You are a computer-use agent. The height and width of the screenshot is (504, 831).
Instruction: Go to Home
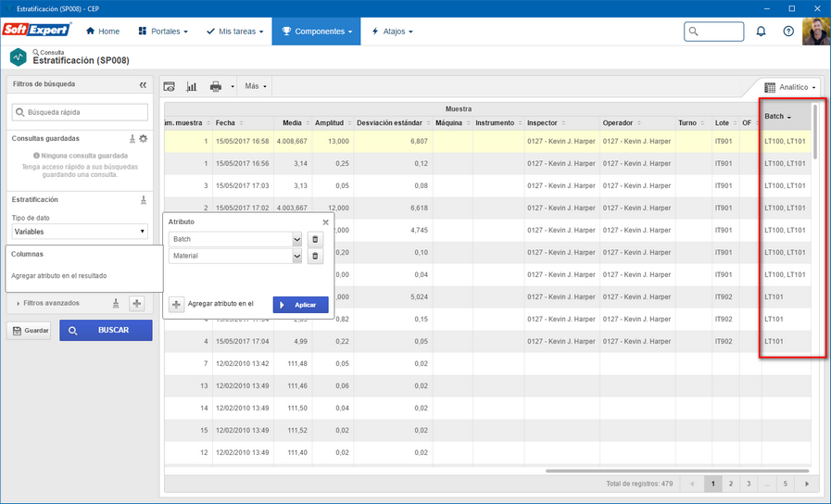tap(103, 31)
